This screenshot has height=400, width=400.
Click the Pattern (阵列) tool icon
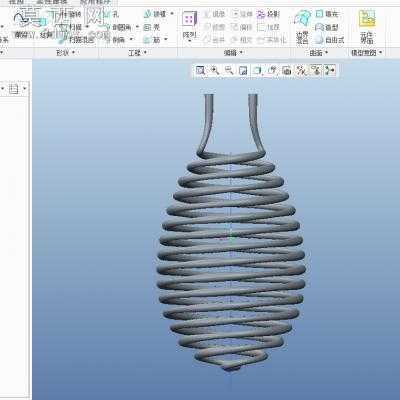tap(189, 19)
